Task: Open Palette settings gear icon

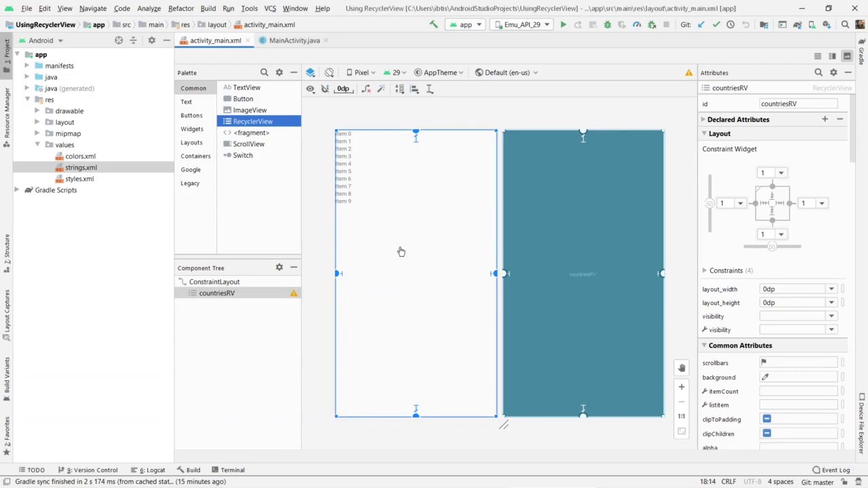Action: point(279,73)
